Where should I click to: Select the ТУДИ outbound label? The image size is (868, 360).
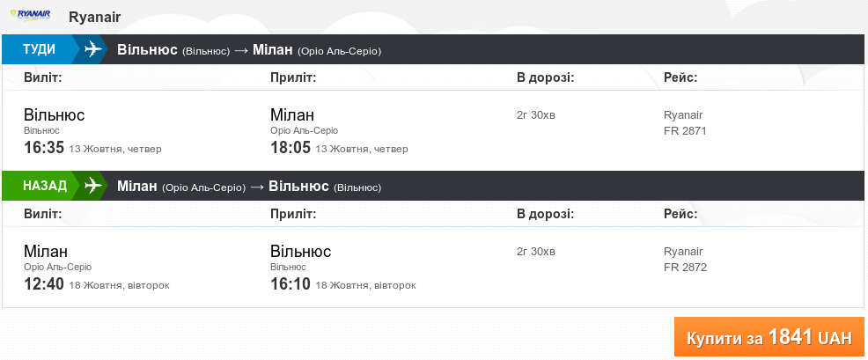(38, 49)
